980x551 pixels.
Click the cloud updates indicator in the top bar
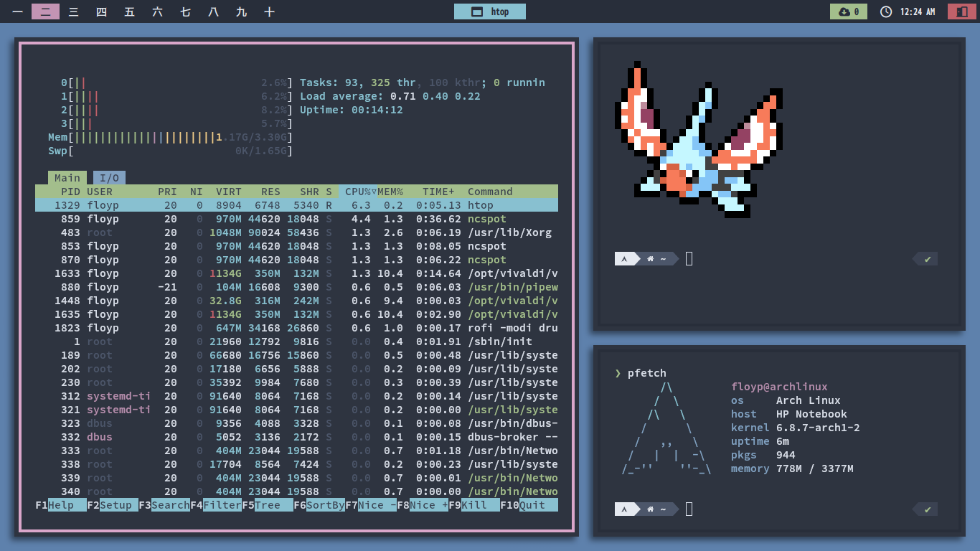[x=847, y=11]
